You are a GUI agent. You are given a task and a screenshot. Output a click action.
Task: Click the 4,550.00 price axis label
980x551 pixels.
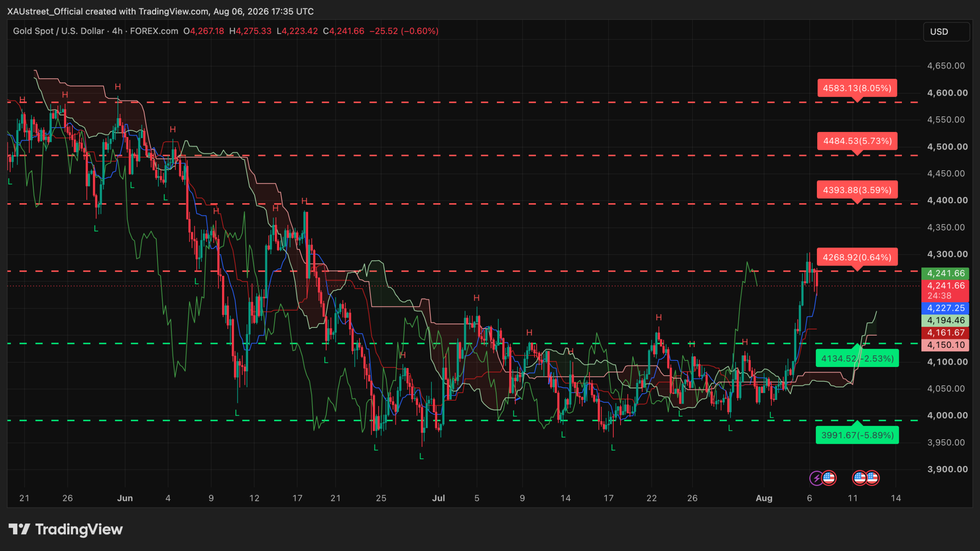pyautogui.click(x=946, y=120)
